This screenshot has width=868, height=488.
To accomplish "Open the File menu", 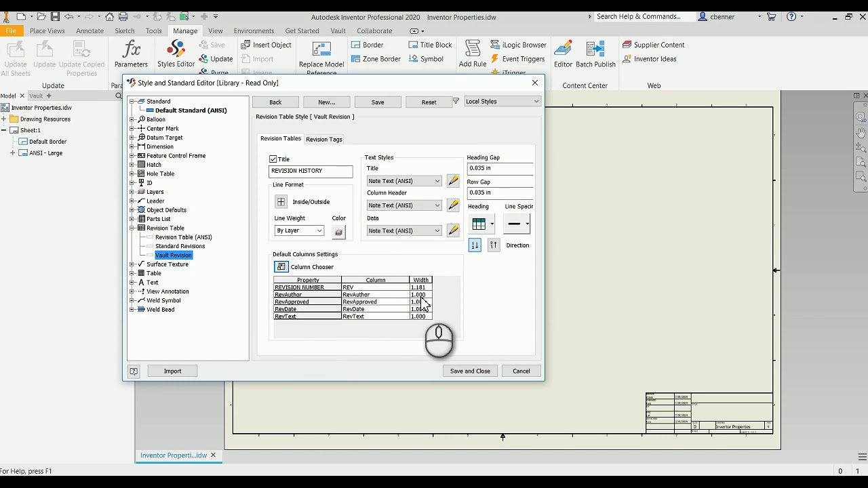I will (10, 30).
